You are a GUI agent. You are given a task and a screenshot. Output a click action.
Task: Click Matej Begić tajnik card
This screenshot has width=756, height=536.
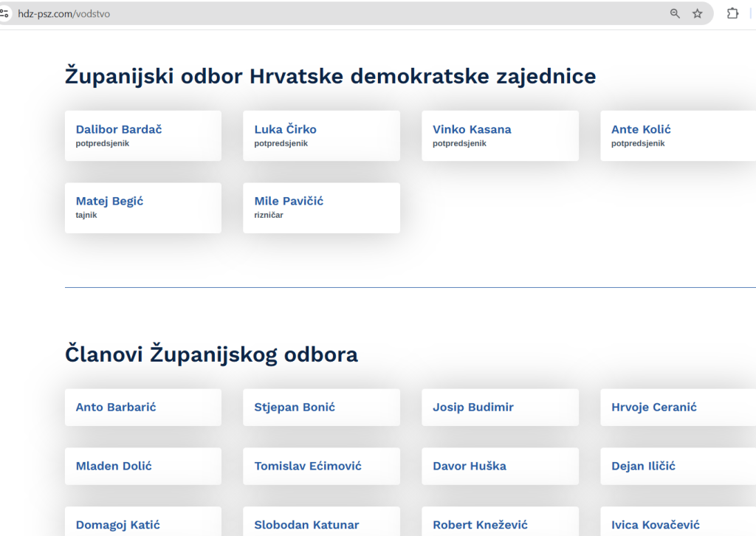(x=143, y=207)
